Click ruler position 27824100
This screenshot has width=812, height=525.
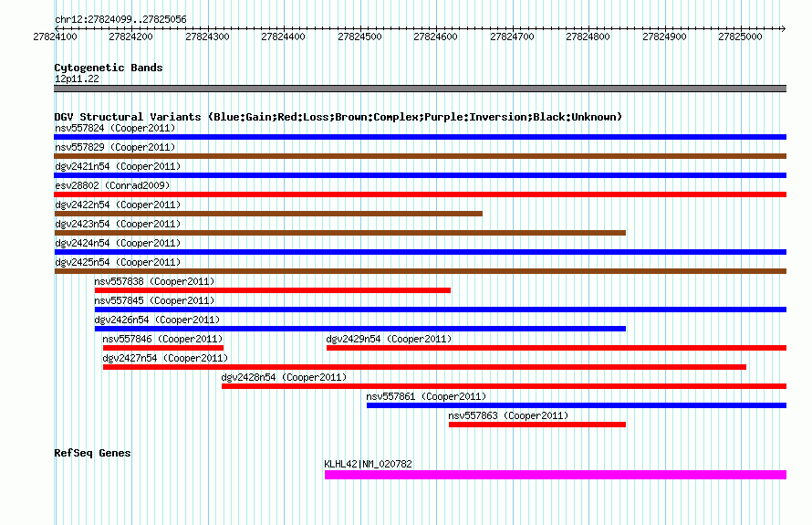[55, 37]
